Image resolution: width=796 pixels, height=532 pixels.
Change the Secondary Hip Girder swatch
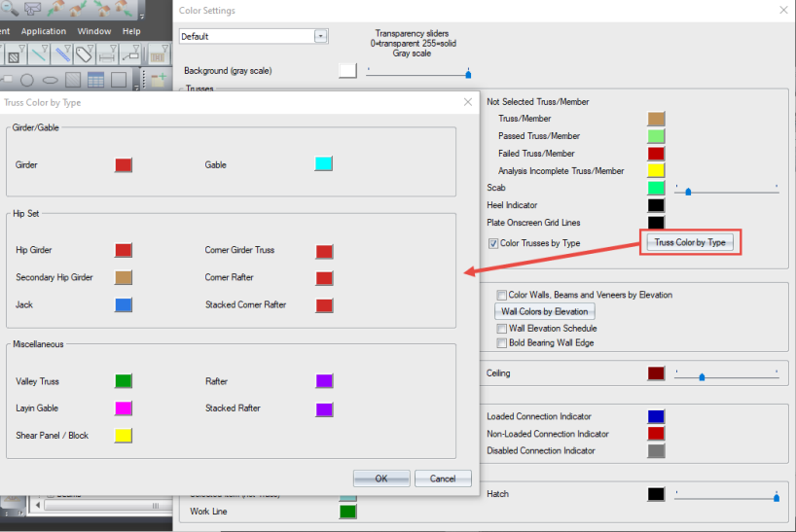(x=124, y=277)
